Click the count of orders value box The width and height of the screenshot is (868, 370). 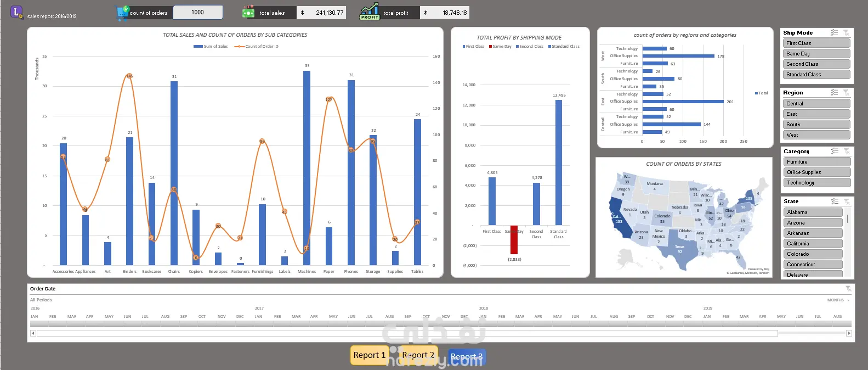[x=198, y=12]
